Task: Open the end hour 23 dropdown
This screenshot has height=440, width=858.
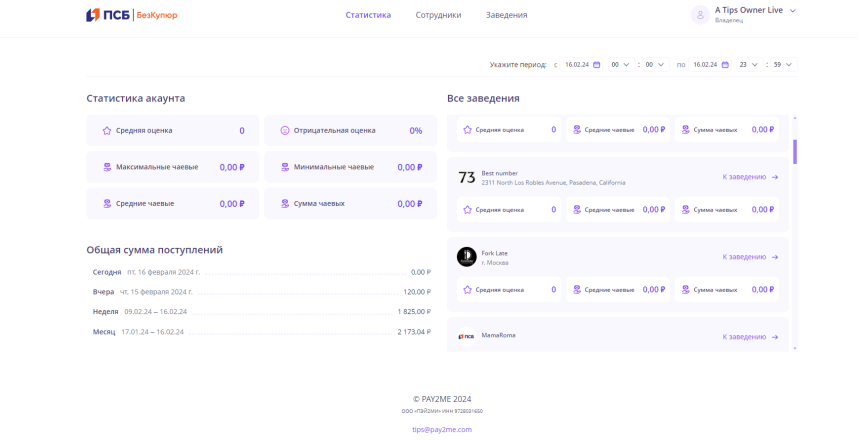Action: pos(748,65)
